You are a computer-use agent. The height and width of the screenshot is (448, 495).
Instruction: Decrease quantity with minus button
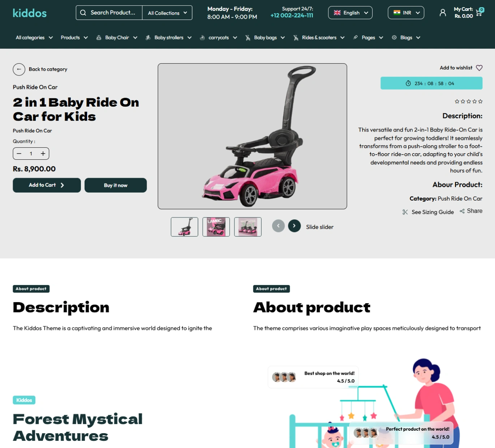coord(19,154)
